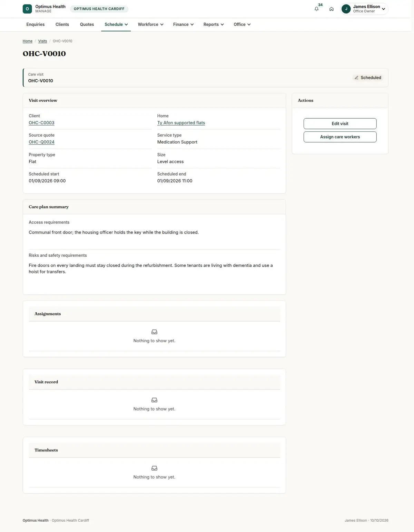
Task: Click the Optimus Health logo icon
Action: click(x=27, y=9)
